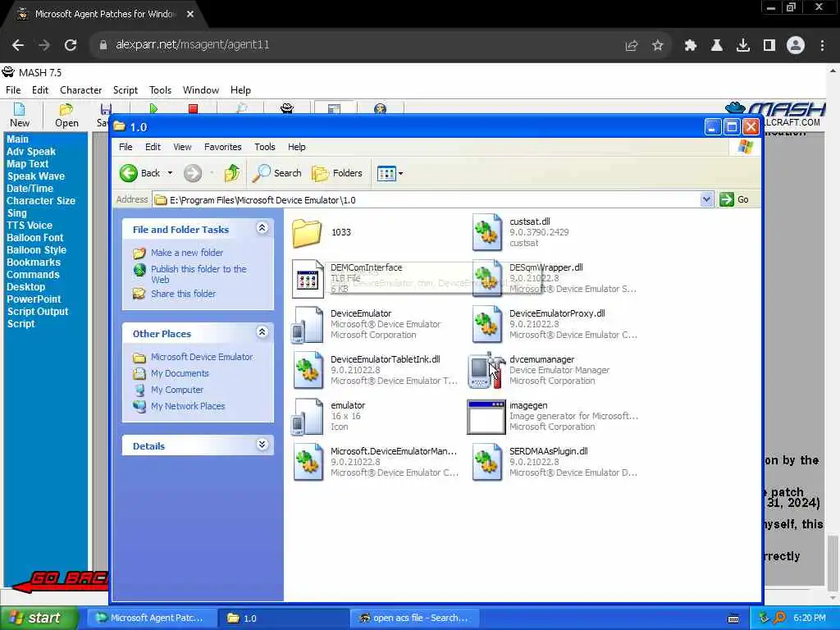
Task: Select the DeviceEmulator application icon
Action: pos(307,325)
